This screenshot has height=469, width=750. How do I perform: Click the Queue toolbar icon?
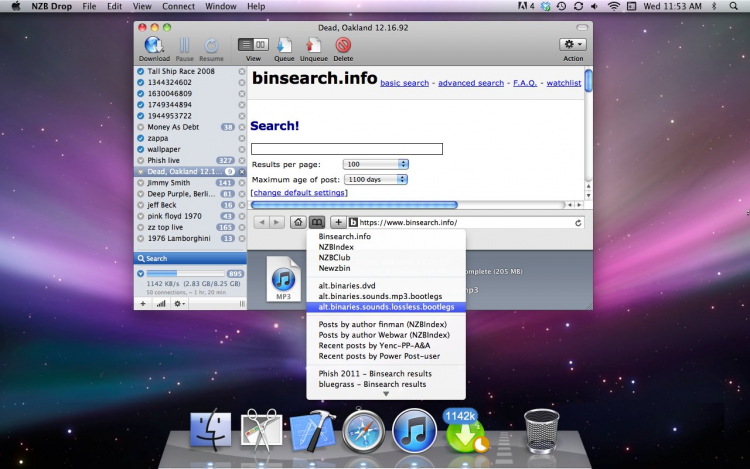pyautogui.click(x=284, y=45)
